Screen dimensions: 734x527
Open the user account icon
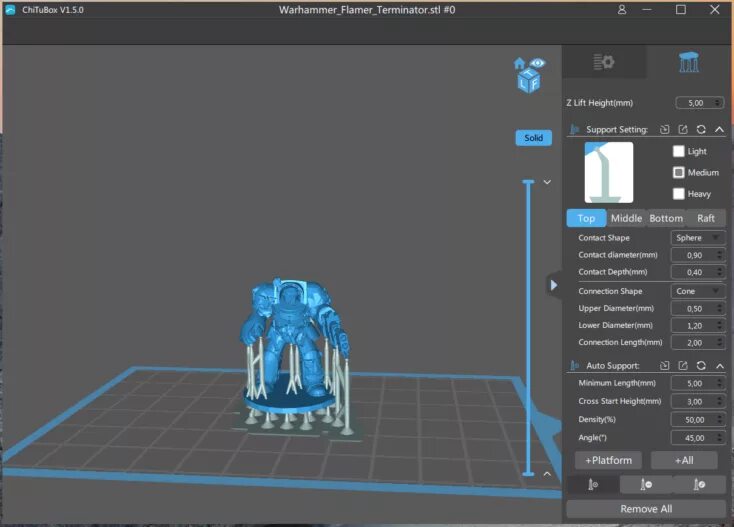(622, 9)
